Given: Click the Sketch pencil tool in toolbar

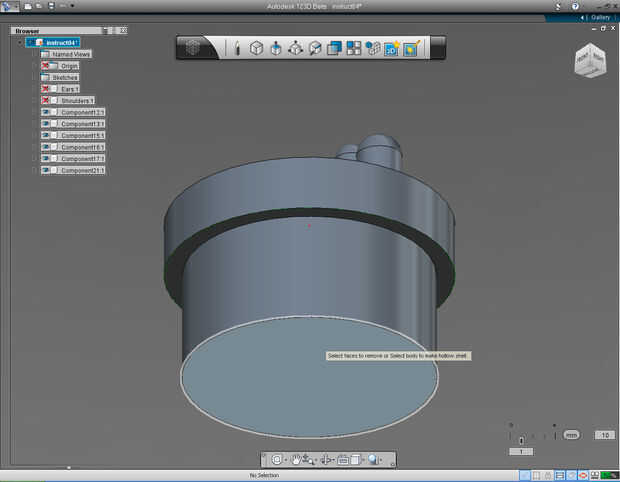Looking at the screenshot, I should coord(237,48).
